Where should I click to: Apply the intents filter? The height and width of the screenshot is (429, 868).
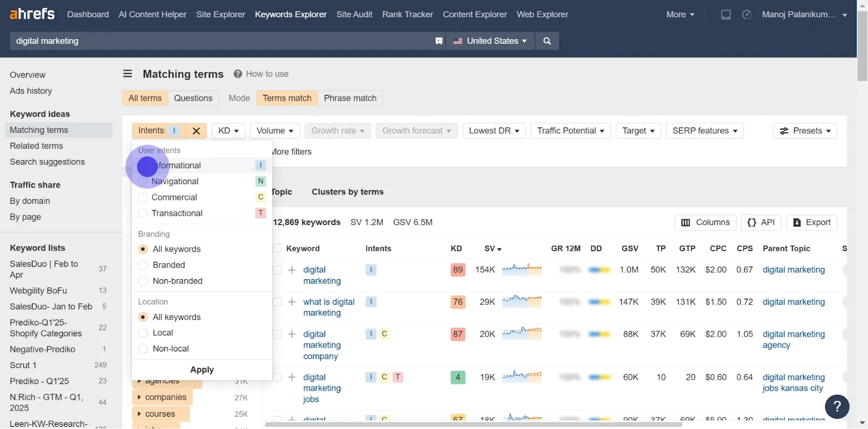(x=202, y=370)
